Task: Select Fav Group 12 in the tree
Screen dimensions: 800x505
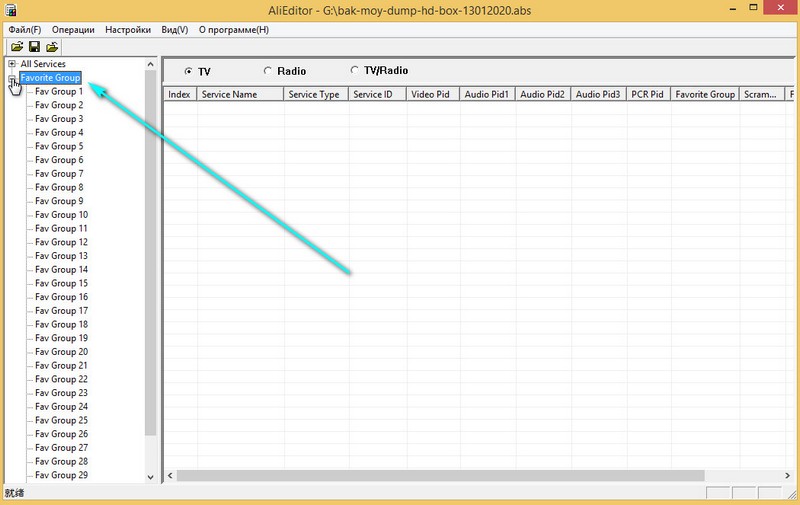Action: click(61, 242)
